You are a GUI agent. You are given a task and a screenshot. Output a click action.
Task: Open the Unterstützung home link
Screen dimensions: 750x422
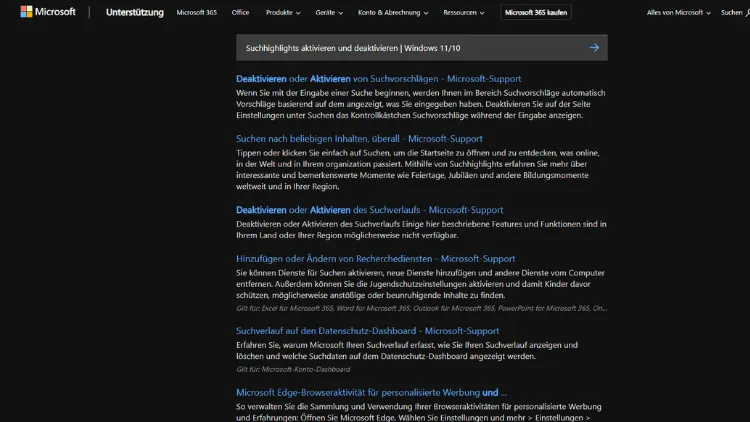point(134,12)
